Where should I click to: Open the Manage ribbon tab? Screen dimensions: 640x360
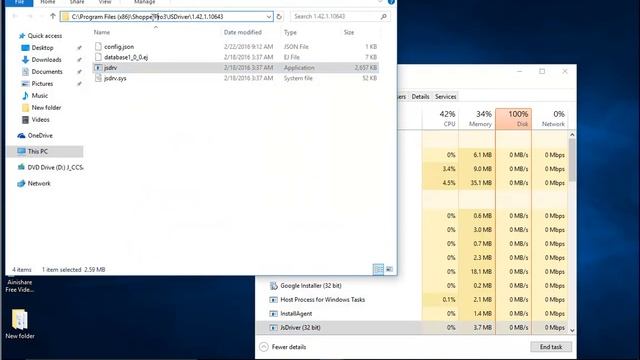click(144, 2)
